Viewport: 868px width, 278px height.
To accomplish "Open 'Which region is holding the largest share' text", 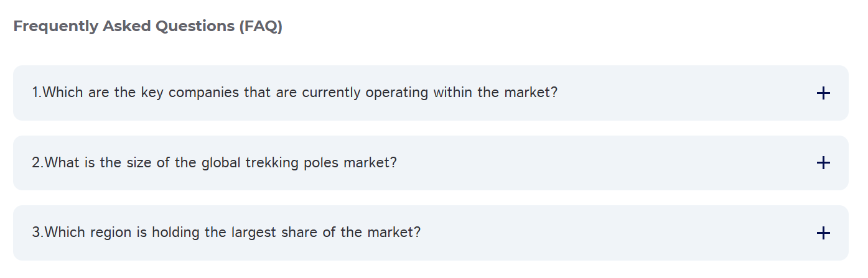I will [226, 233].
